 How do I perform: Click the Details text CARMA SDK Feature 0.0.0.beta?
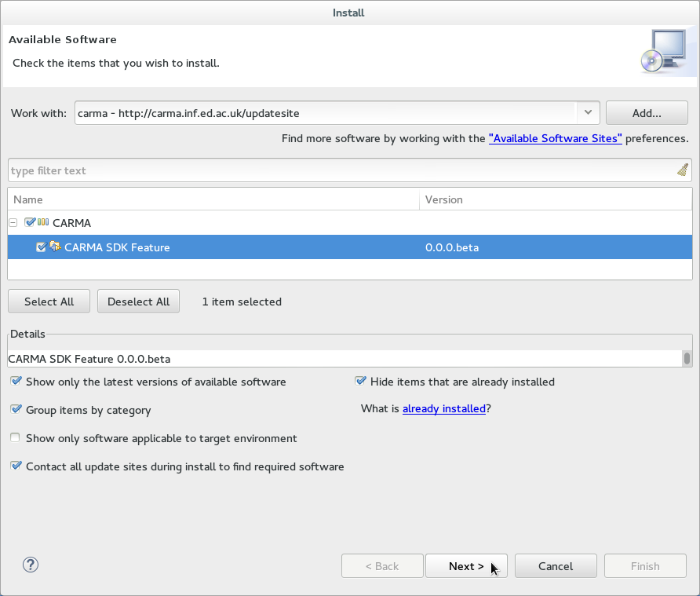click(89, 359)
